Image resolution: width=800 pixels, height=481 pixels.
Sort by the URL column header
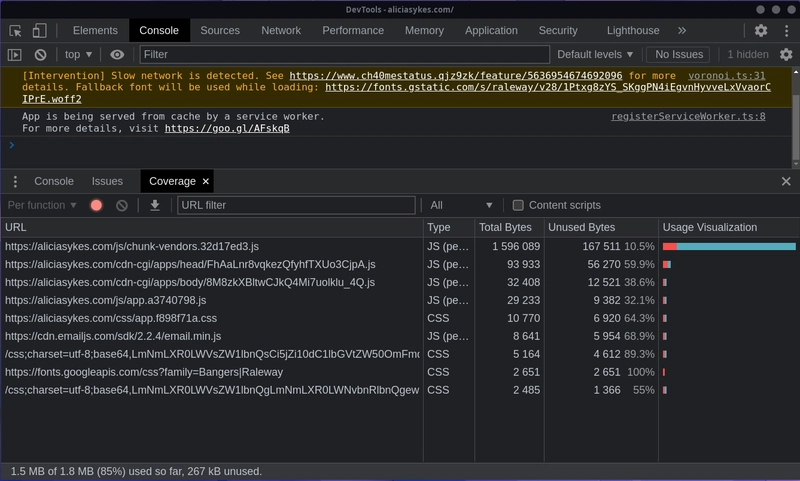[x=212, y=227]
